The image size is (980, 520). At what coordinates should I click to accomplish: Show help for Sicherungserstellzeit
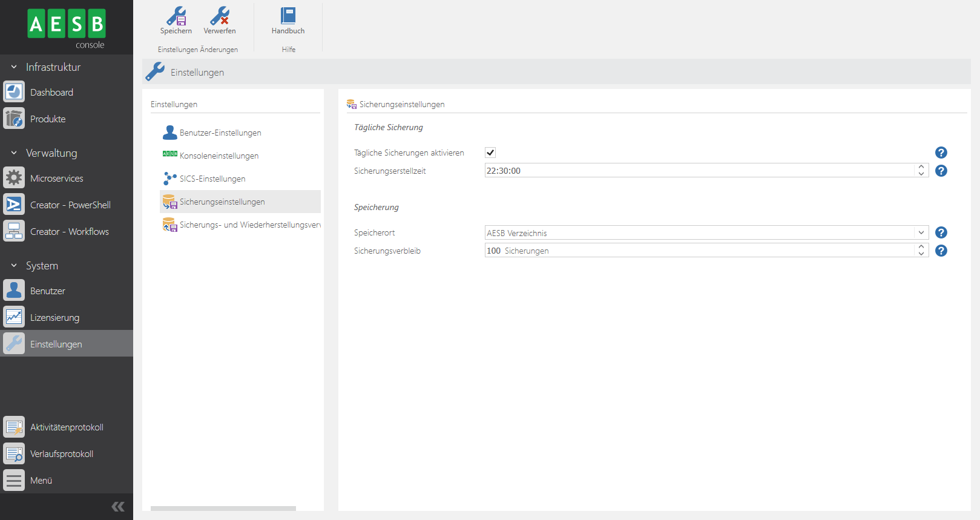(x=941, y=171)
